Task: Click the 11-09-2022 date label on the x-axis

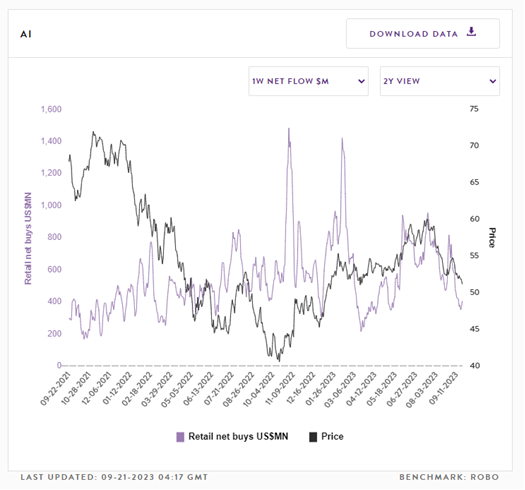Action: 279,390
